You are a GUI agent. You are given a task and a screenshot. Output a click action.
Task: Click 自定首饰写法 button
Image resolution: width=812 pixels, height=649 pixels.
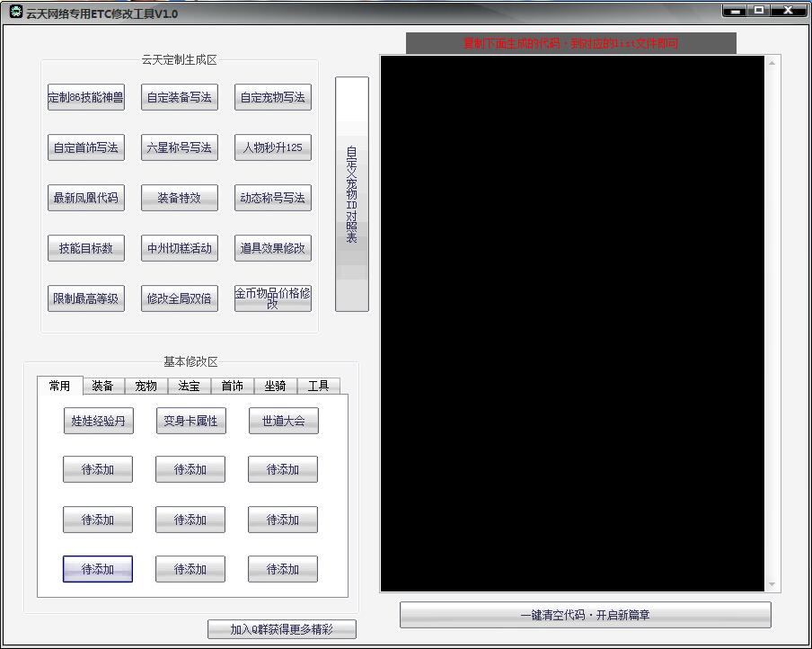[86, 147]
